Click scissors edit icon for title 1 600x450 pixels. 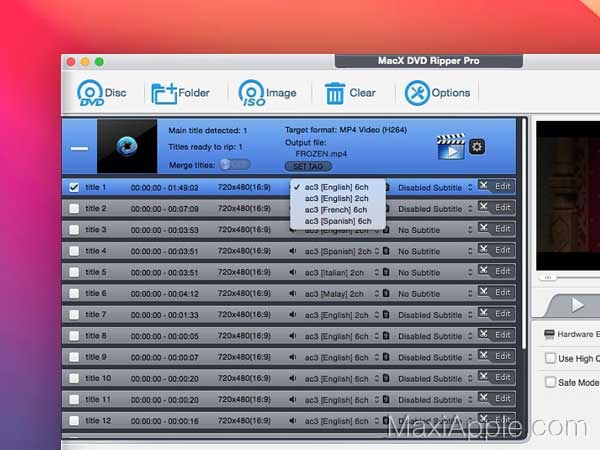coord(484,186)
